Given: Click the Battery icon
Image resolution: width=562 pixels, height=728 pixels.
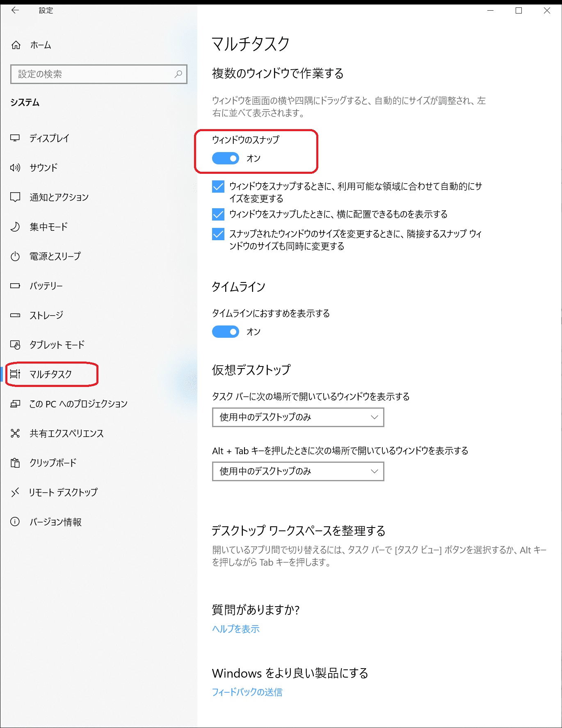Looking at the screenshot, I should [x=15, y=286].
